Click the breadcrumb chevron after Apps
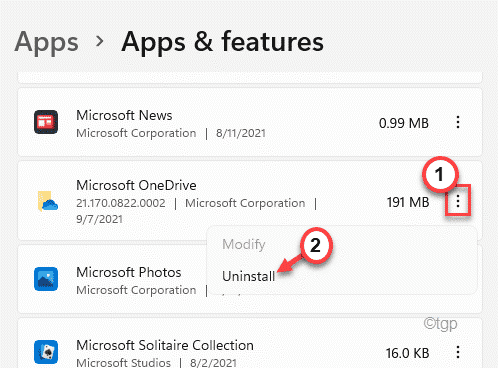 99,42
